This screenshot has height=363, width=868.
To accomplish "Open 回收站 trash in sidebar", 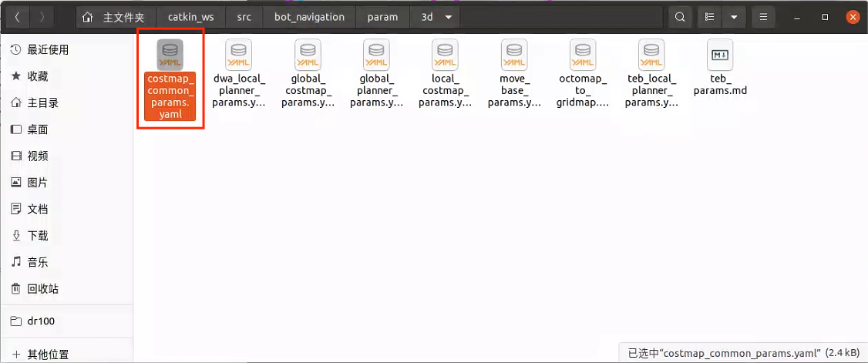I will (x=42, y=289).
